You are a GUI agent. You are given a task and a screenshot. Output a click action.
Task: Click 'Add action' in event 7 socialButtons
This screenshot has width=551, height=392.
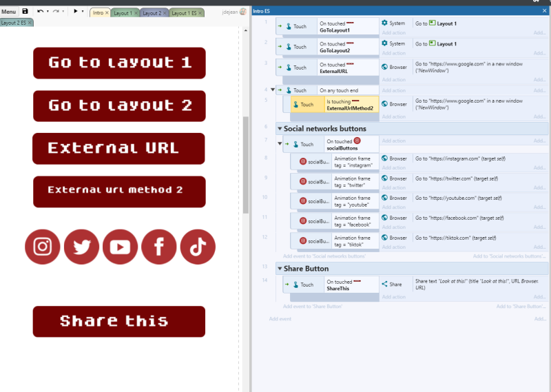(393, 141)
